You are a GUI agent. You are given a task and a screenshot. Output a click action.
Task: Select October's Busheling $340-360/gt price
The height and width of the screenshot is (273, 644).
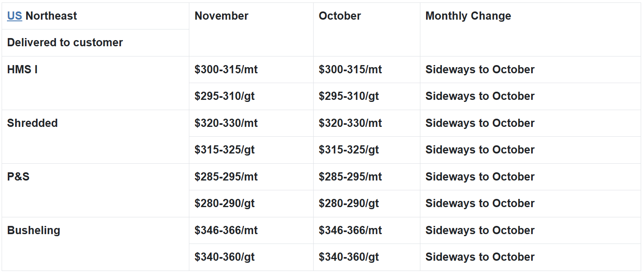(x=349, y=257)
